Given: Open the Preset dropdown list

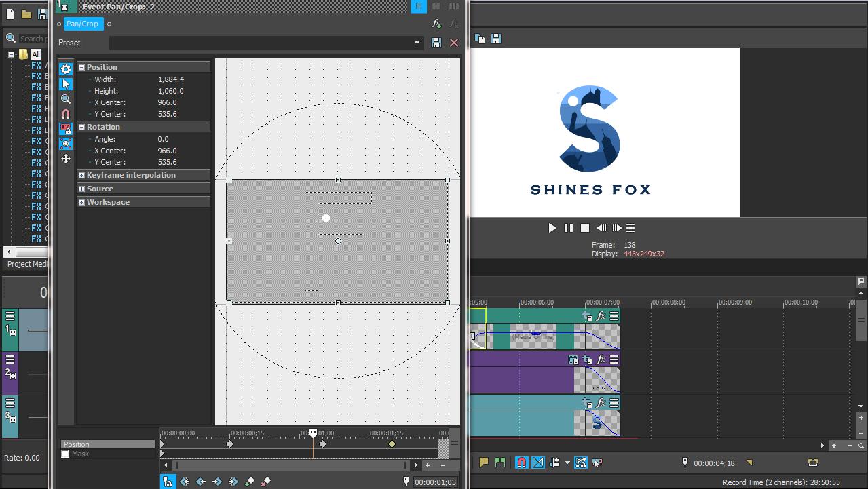Looking at the screenshot, I should (417, 43).
